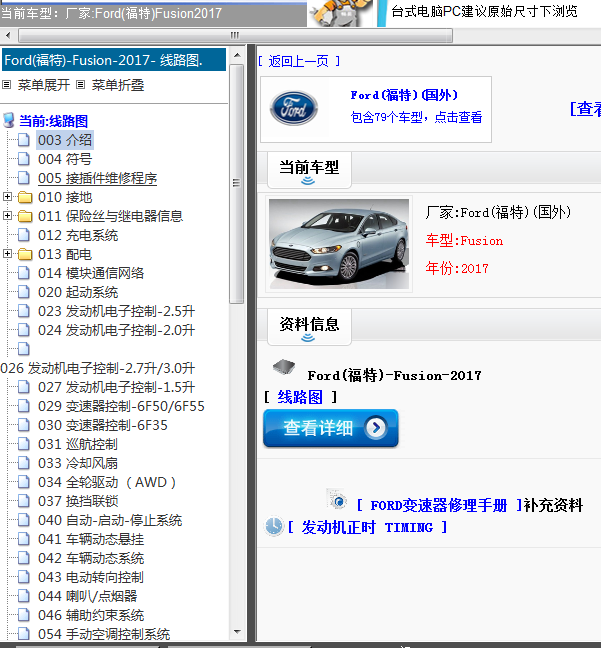This screenshot has height=648, width=601.
Task: Open 发动机正时 TIMING link
Action: pyautogui.click(x=367, y=527)
